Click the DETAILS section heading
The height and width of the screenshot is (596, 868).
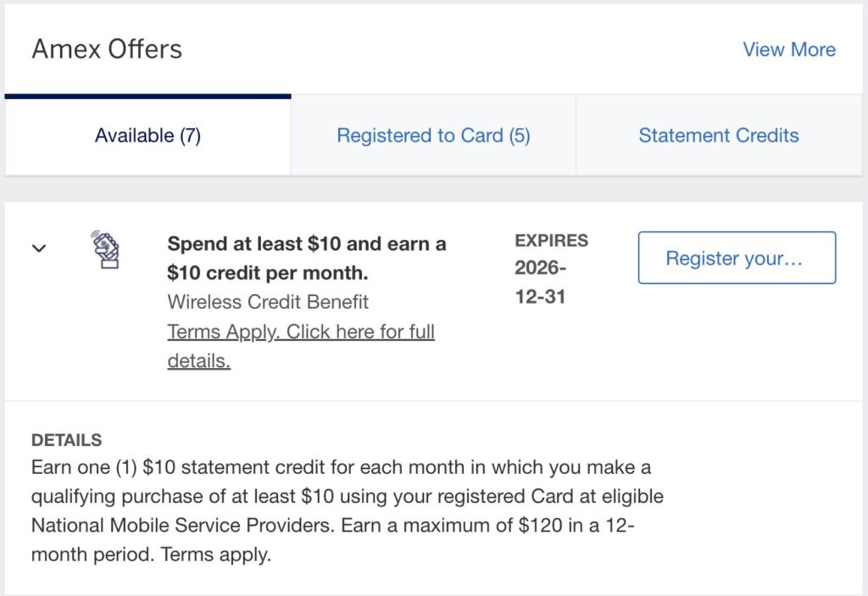[x=67, y=440]
